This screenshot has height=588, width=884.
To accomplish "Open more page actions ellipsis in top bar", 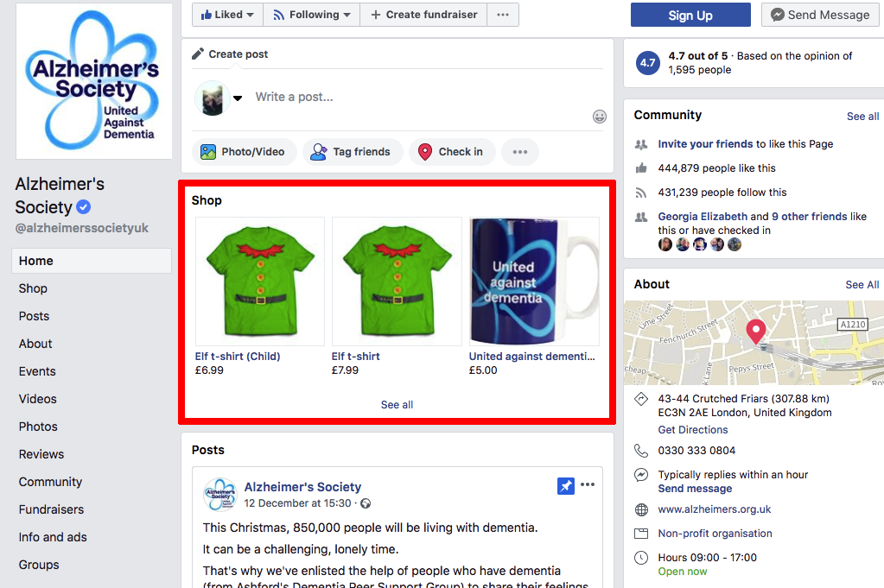I will coord(504,15).
